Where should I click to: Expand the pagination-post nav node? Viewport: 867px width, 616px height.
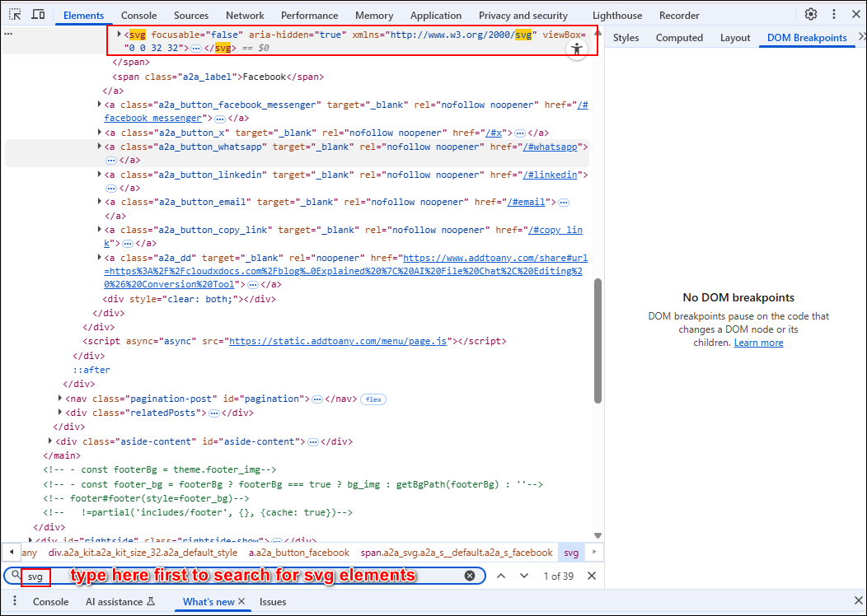coord(60,399)
